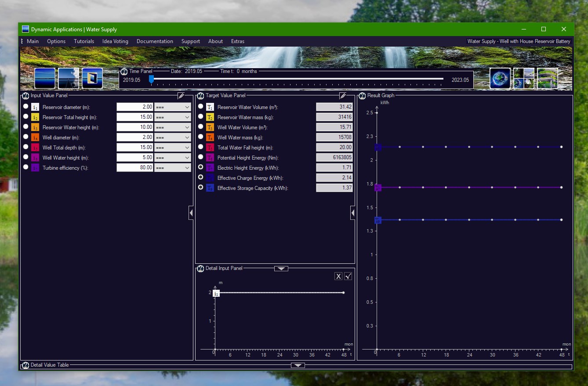Click the Turbine efficiency value field

pyautogui.click(x=135, y=168)
